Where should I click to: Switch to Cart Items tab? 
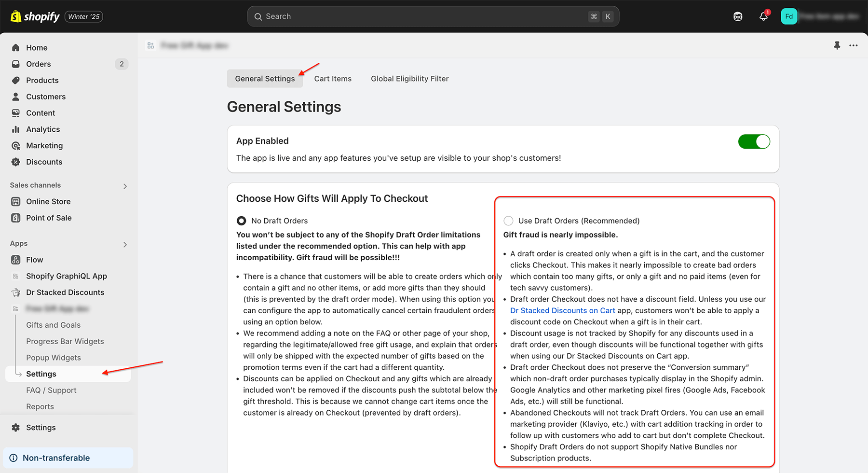tap(333, 79)
